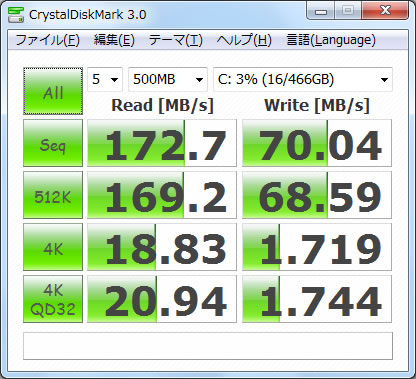416x379 pixels.
Task: Open the ファイル(F) menu
Action: 47,40
